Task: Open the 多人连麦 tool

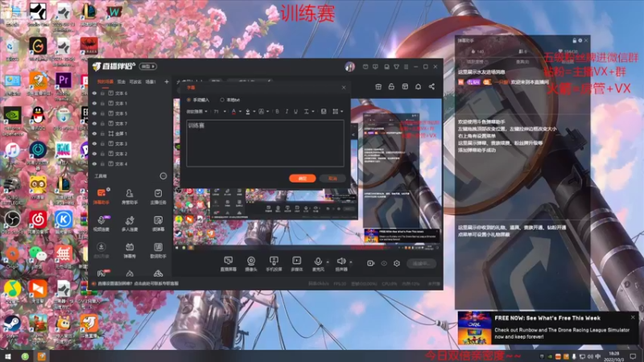Action: point(130,223)
